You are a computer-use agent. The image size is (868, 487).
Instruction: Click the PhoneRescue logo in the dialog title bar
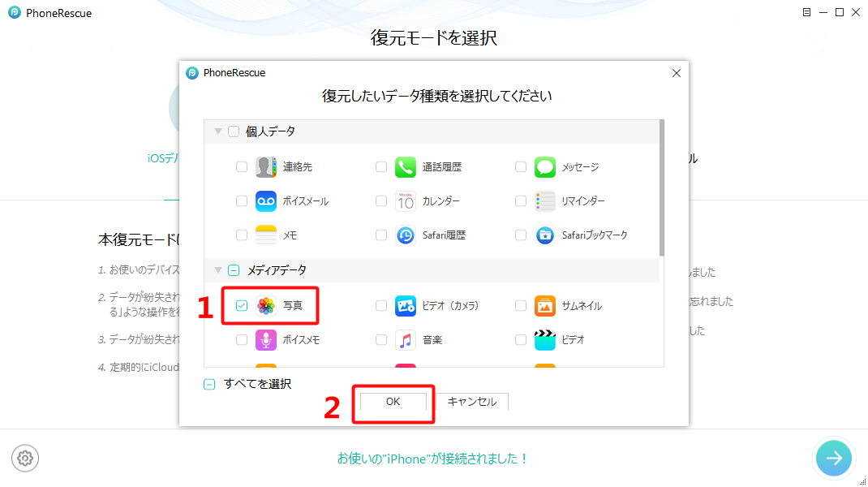tap(192, 73)
